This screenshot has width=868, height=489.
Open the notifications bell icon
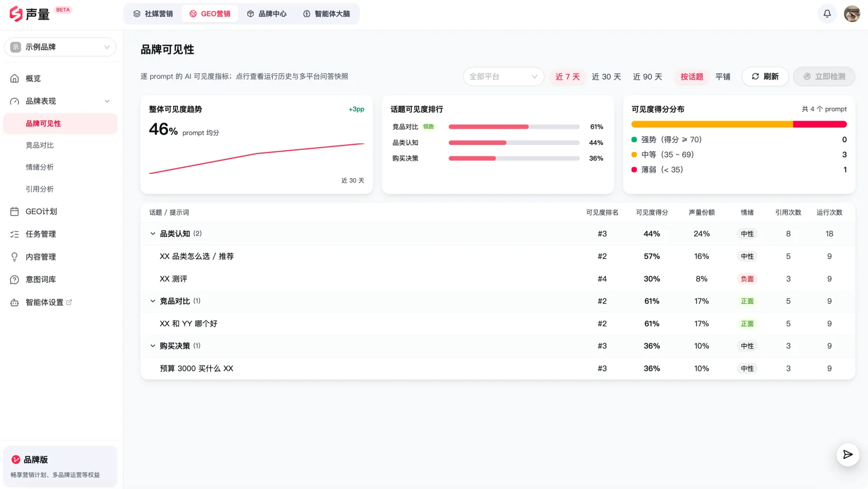pos(827,14)
